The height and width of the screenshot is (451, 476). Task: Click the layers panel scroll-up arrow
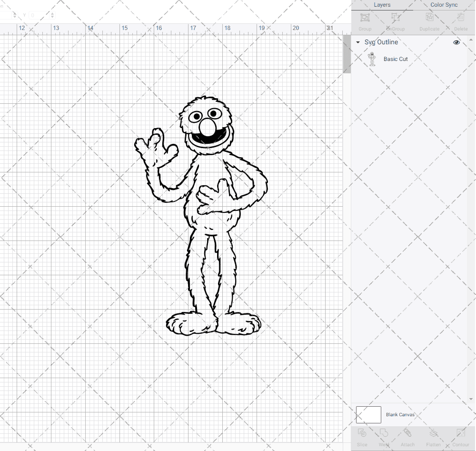click(471, 40)
